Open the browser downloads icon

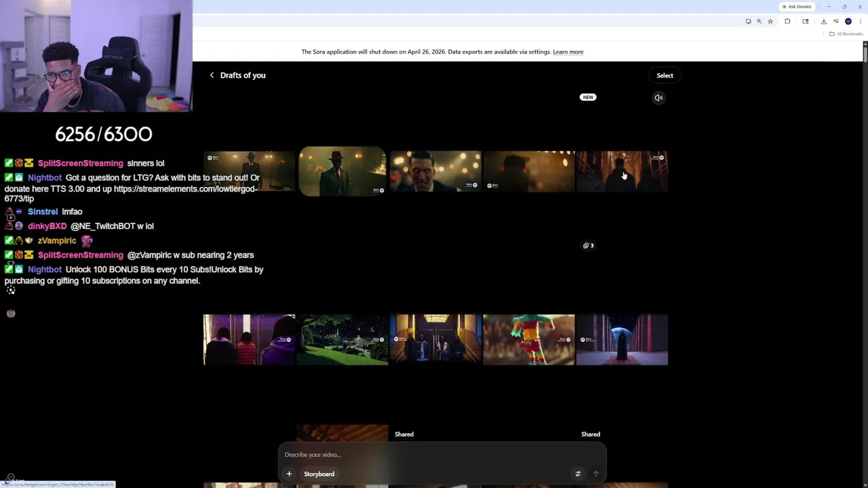point(824,22)
